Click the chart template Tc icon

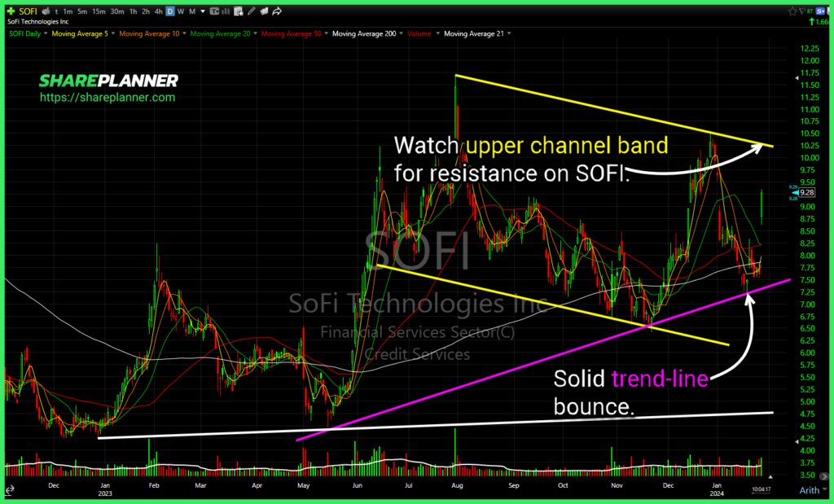click(214, 11)
